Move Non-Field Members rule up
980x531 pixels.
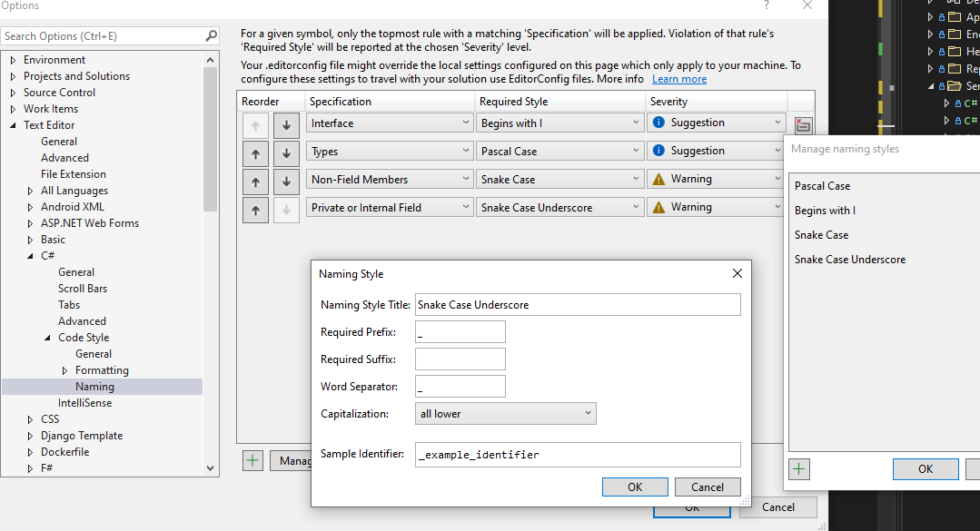pos(255,182)
